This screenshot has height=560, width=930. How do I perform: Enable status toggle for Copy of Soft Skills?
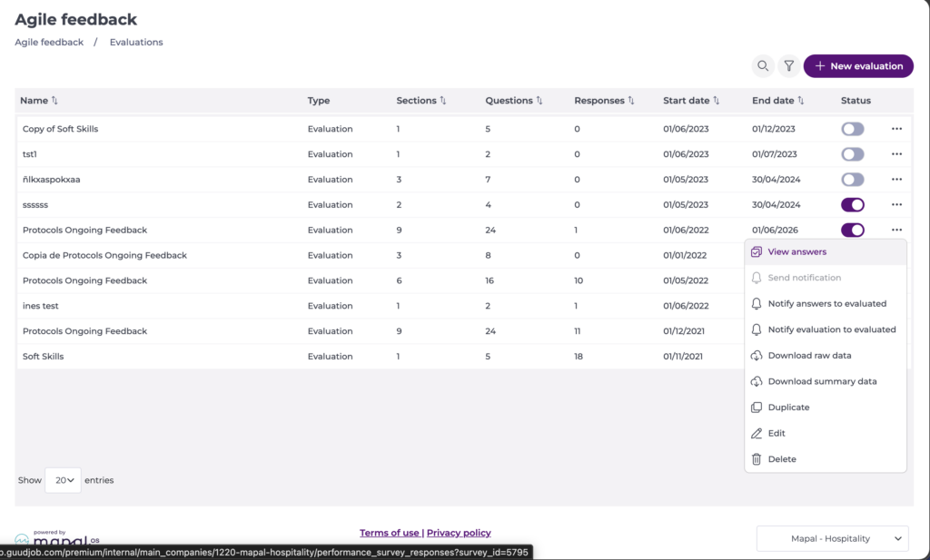coord(852,129)
